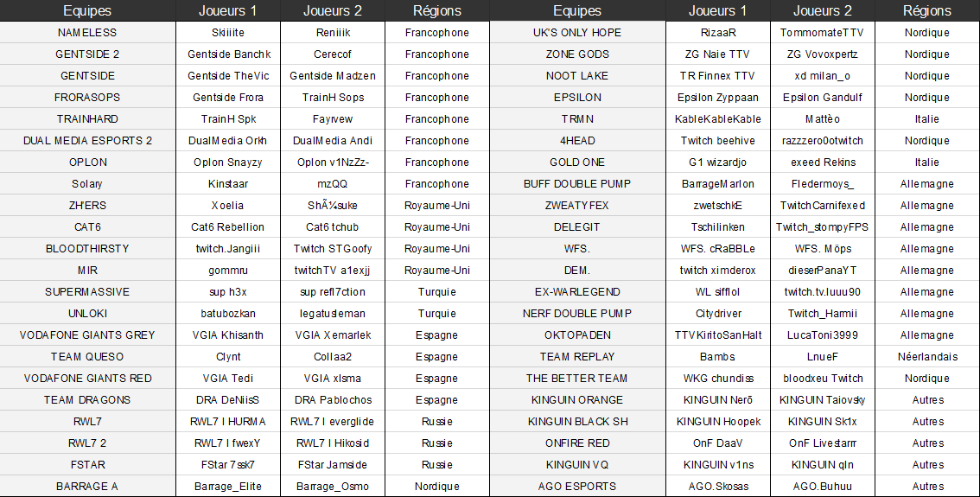Click the Clynt player cell

(x=228, y=357)
